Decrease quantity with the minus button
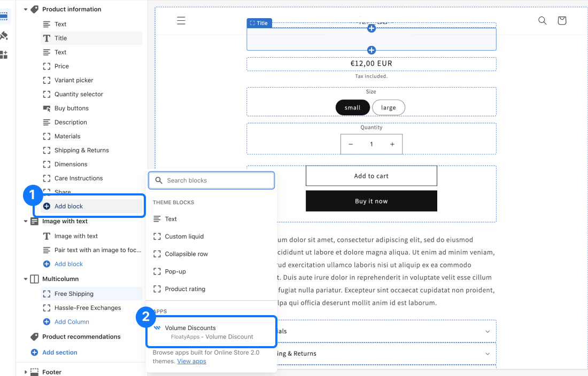The width and height of the screenshot is (588, 376). [351, 144]
